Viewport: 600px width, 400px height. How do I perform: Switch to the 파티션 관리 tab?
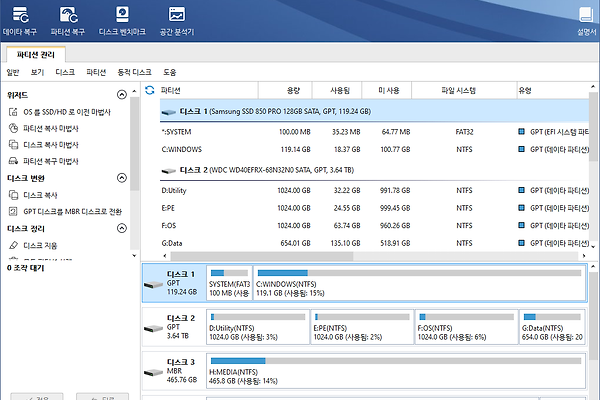(37, 54)
